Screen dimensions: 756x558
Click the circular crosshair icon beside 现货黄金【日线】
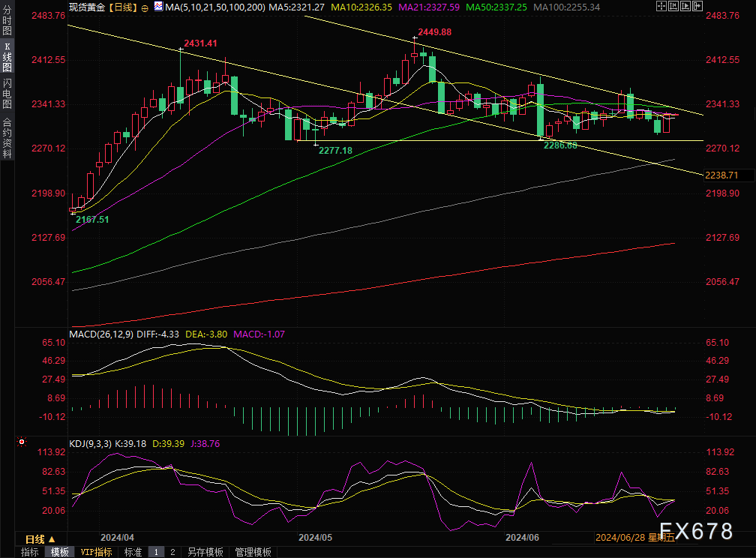click(x=144, y=7)
